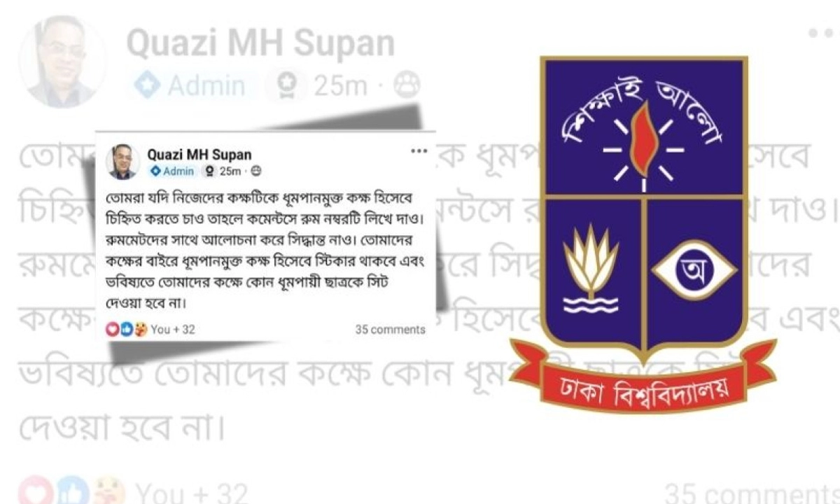840x504 pixels.
Task: Click the badge icon left of the small 25m
Action: coord(209,171)
